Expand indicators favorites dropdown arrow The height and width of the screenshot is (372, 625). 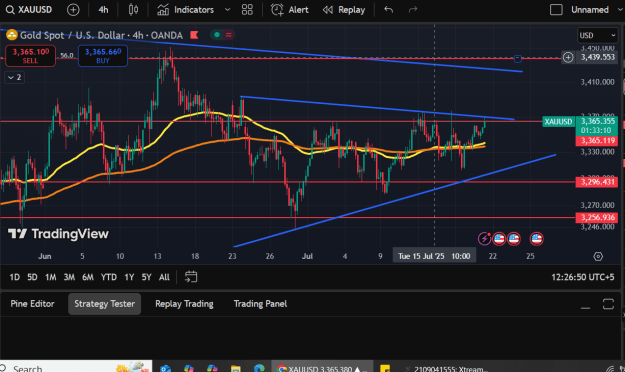(x=227, y=10)
